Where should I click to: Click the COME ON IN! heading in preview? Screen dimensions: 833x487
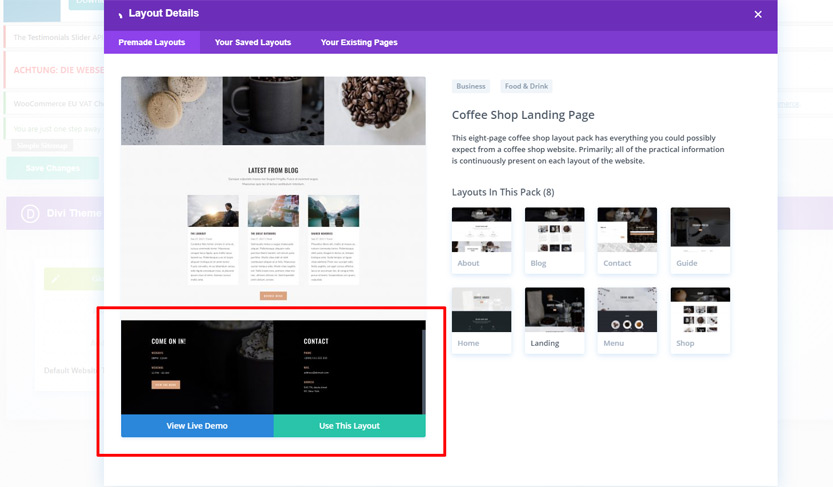point(168,341)
